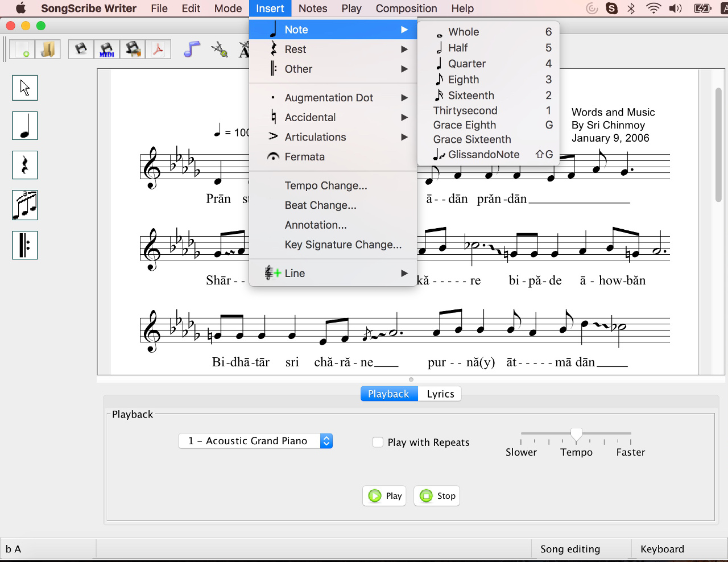Switch to the Playback tab
The image size is (728, 562).
[x=389, y=394]
